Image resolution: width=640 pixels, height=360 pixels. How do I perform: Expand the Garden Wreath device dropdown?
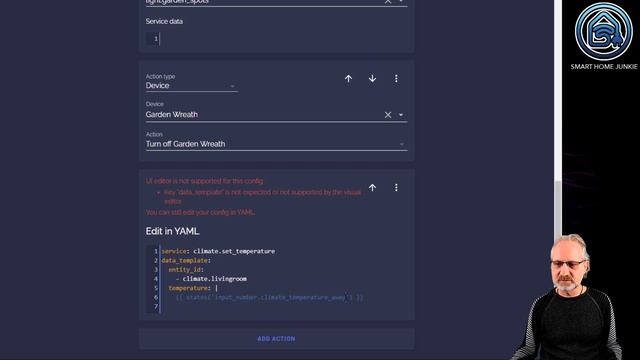(x=401, y=115)
